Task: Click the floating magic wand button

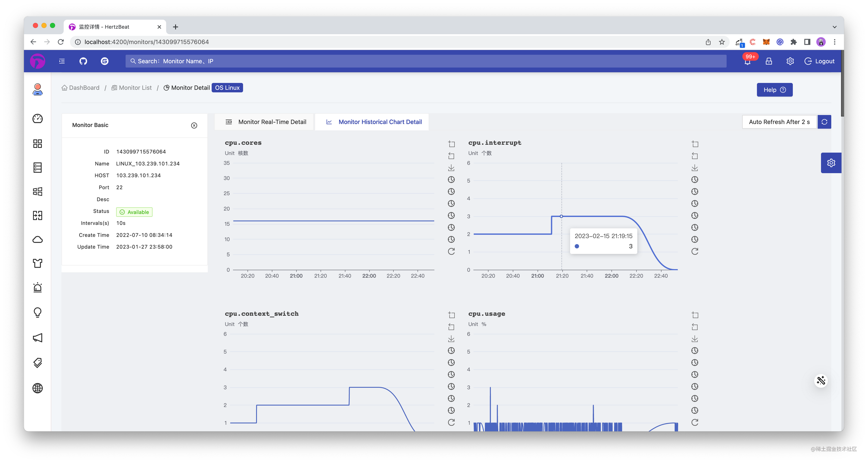Action: coord(821,381)
